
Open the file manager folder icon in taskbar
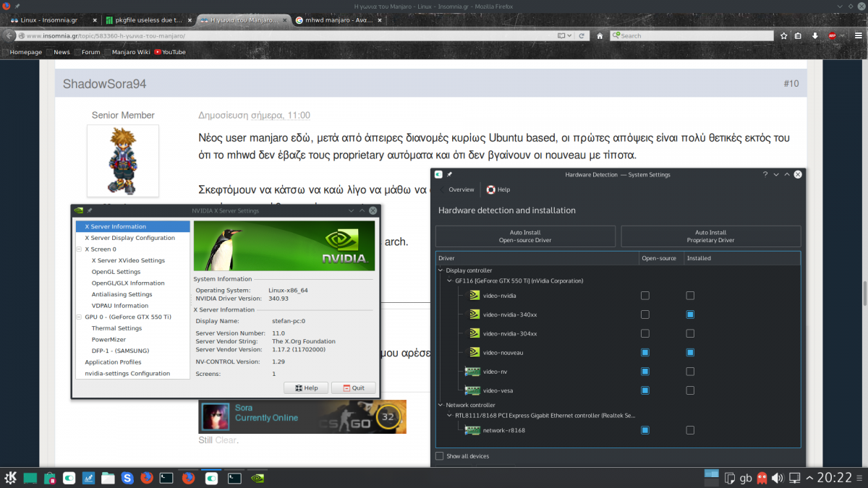108,478
